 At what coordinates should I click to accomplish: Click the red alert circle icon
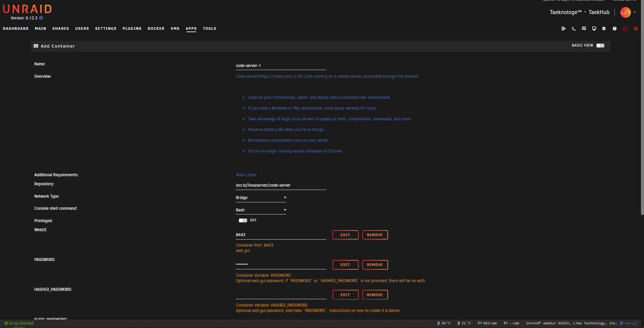point(625,28)
